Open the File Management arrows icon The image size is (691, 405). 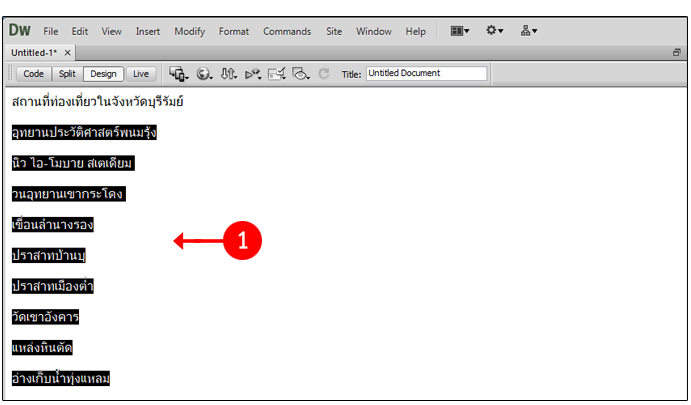[x=229, y=73]
